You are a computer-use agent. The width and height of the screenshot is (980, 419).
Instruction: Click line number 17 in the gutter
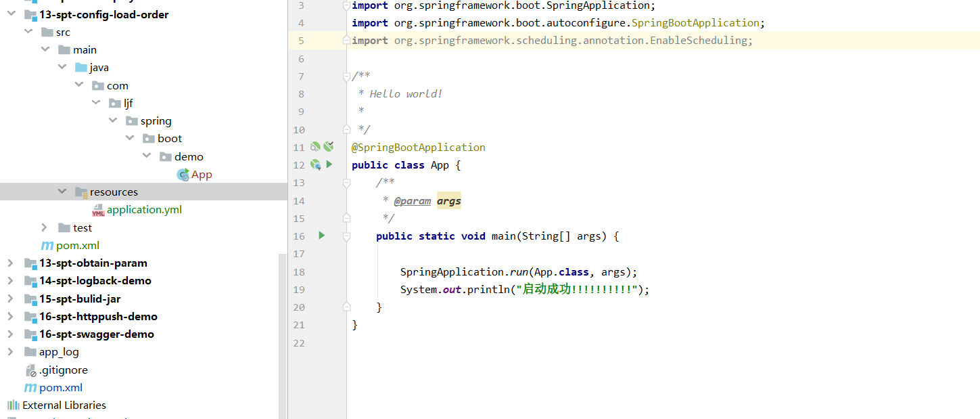pyautogui.click(x=298, y=254)
